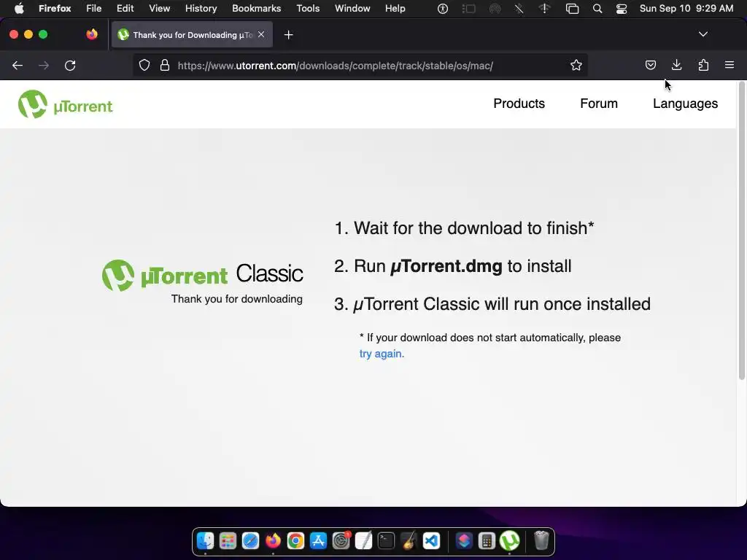Screen dimensions: 747x560
Task: Click the µTorrent logo in page header
Action: 65,104
